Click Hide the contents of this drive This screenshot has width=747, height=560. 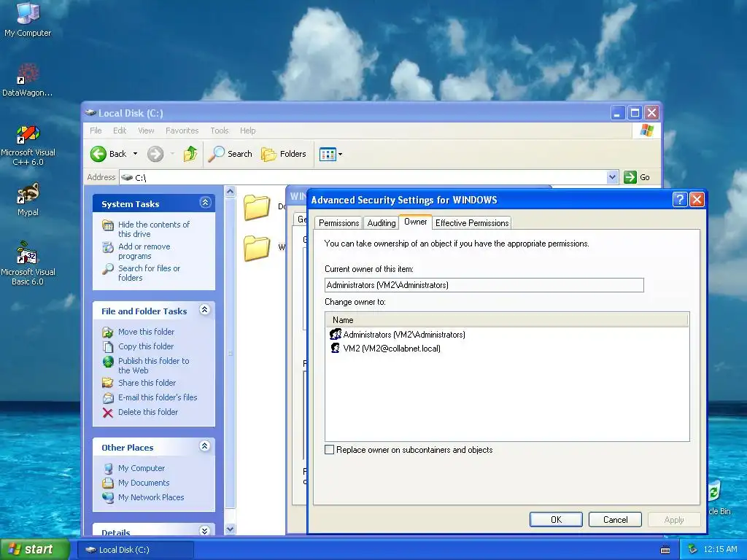coord(153,229)
